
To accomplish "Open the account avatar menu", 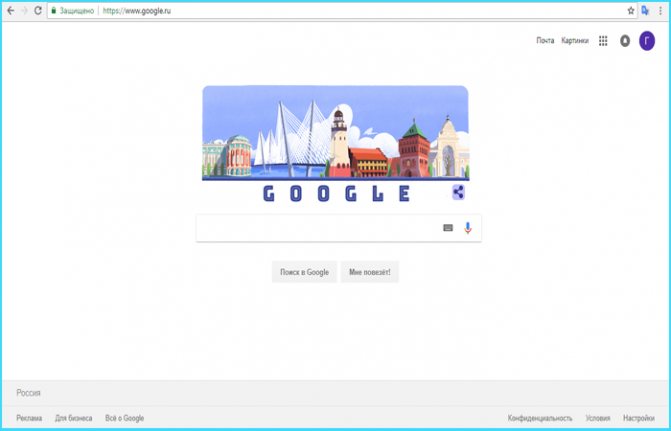I will click(x=647, y=41).
